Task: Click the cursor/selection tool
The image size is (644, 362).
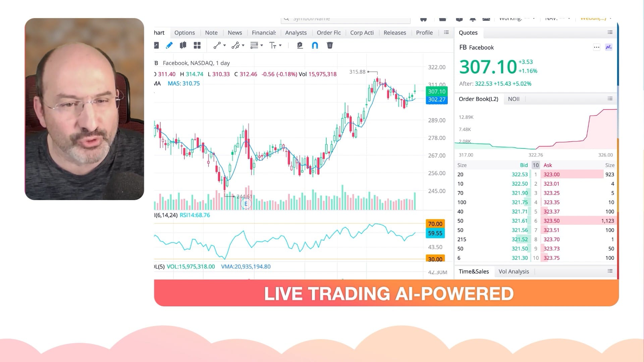Action: point(157,46)
